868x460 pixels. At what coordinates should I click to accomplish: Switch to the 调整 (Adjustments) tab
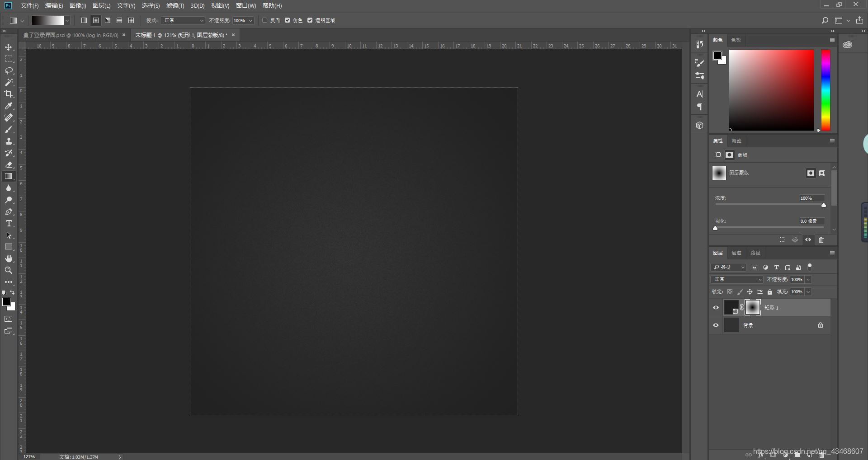click(x=736, y=141)
